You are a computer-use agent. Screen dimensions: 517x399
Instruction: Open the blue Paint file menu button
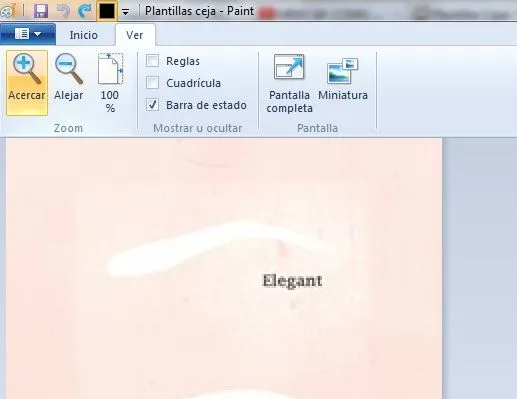pos(28,34)
